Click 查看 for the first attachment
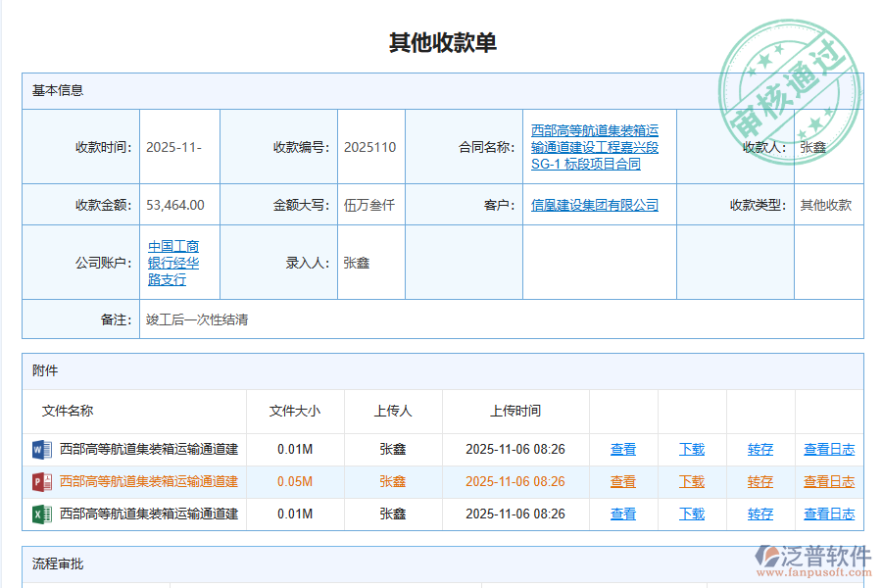The width and height of the screenshot is (882, 588). (622, 449)
